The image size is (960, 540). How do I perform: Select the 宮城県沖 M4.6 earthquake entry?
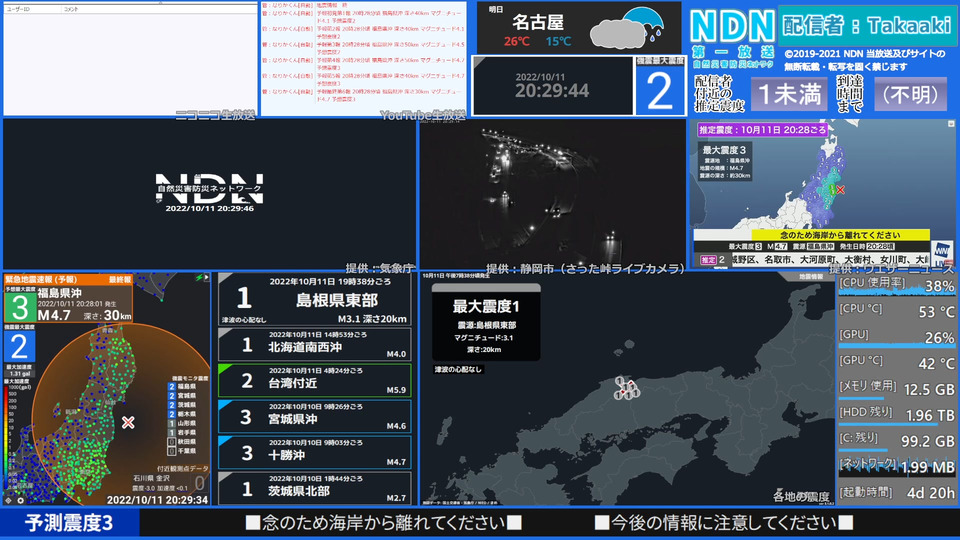tap(315, 417)
